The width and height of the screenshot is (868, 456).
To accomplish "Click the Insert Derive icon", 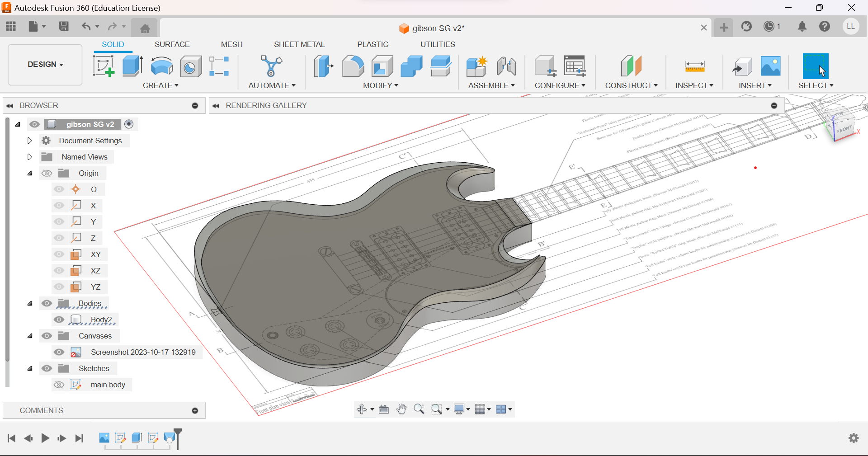I will 742,66.
